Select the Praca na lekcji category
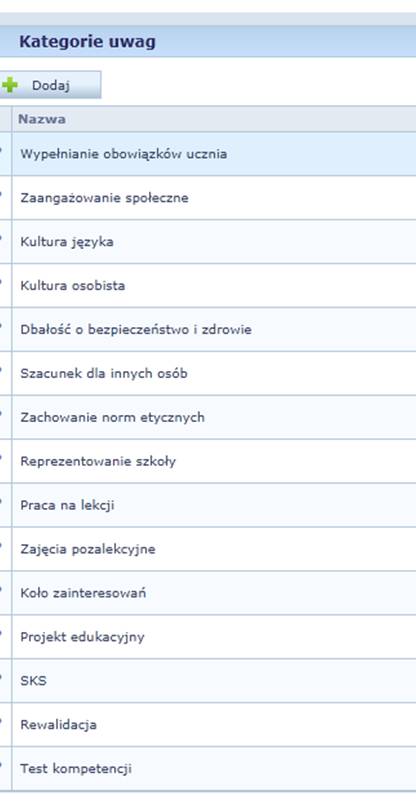The width and height of the screenshot is (416, 801). tap(214, 505)
